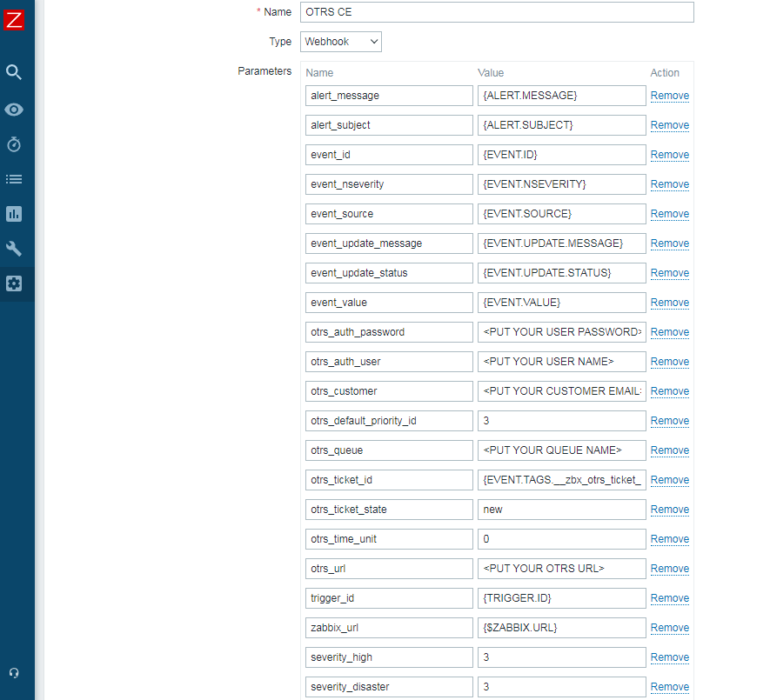The width and height of the screenshot is (770, 700).
Task: Focus the media type Name field
Action: (497, 11)
